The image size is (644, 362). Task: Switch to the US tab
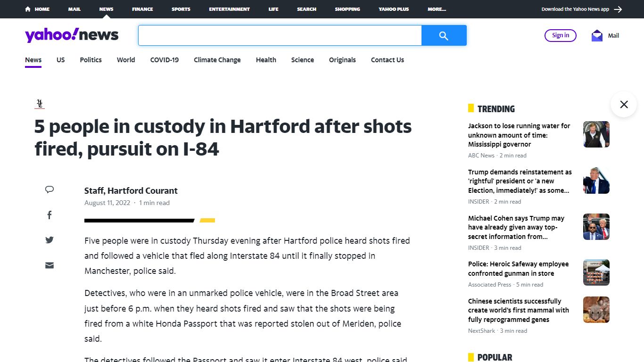click(x=61, y=60)
